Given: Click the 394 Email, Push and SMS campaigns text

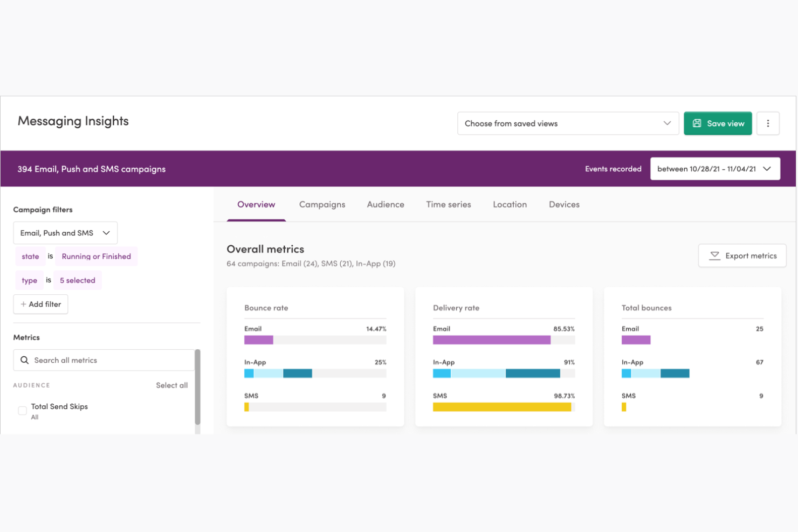Looking at the screenshot, I should pos(92,169).
